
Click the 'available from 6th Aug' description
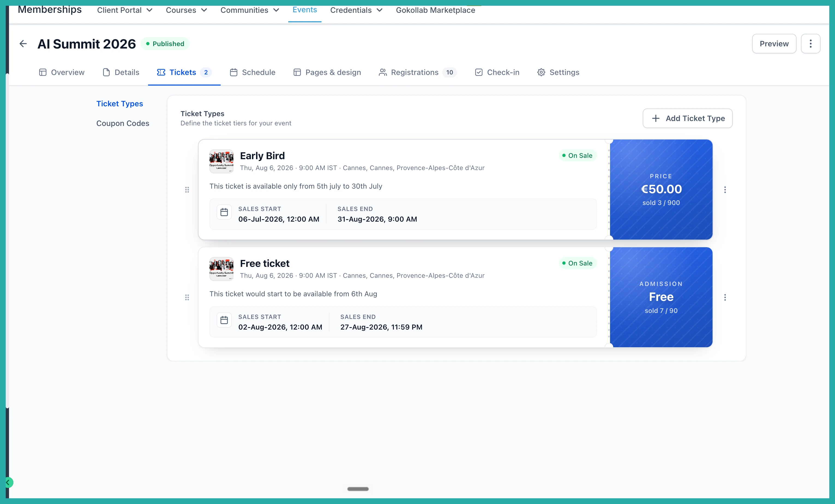[293, 294]
